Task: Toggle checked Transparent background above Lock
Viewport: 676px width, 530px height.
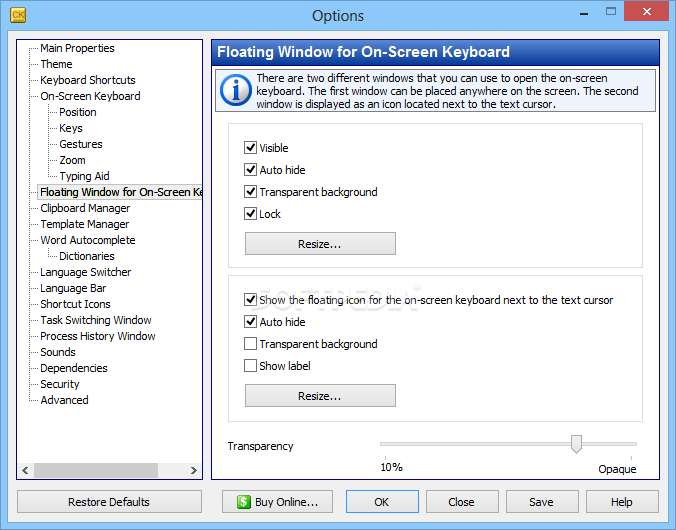Action: point(250,191)
